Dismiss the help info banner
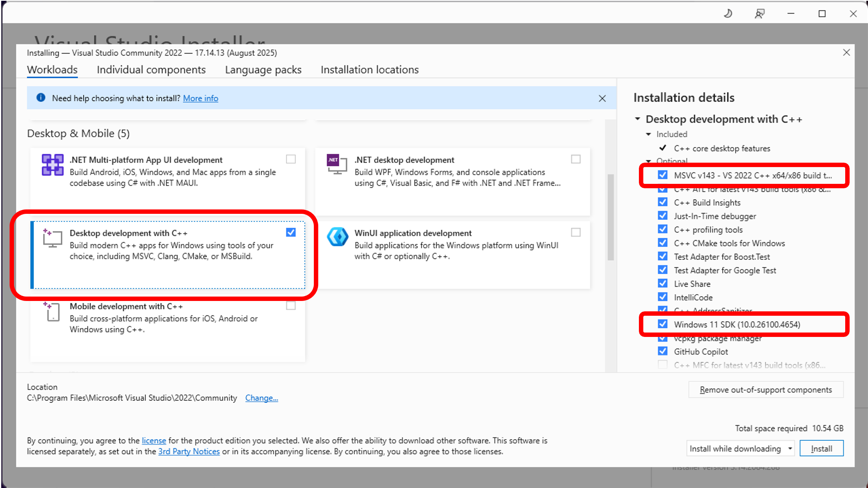This screenshot has width=868, height=488. pyautogui.click(x=602, y=98)
